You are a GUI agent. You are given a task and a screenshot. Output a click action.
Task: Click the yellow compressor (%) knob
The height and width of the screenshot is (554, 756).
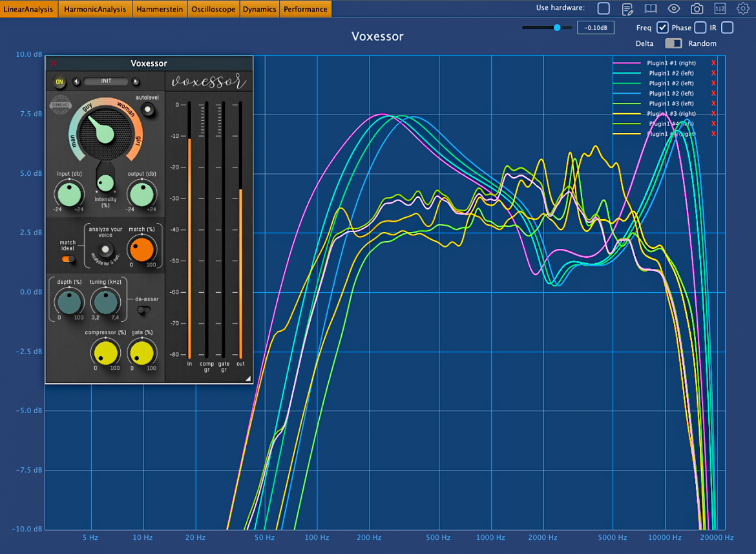click(x=105, y=353)
